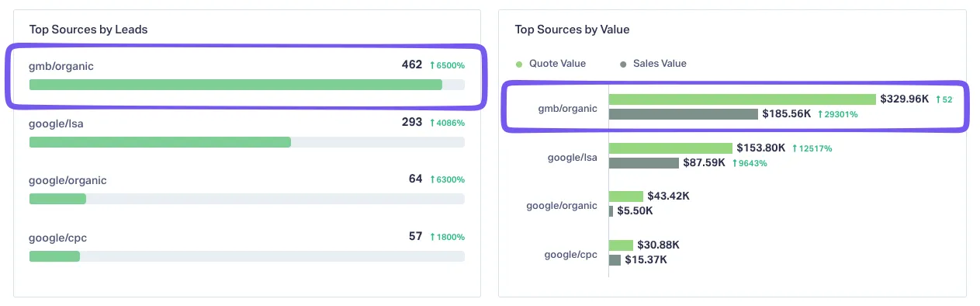Click the green Quote Value legend dot

(518, 64)
